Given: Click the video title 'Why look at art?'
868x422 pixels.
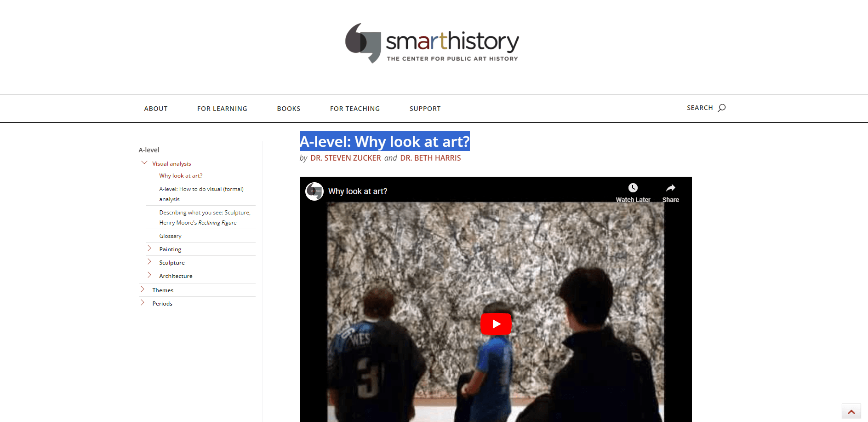Looking at the screenshot, I should (x=358, y=191).
